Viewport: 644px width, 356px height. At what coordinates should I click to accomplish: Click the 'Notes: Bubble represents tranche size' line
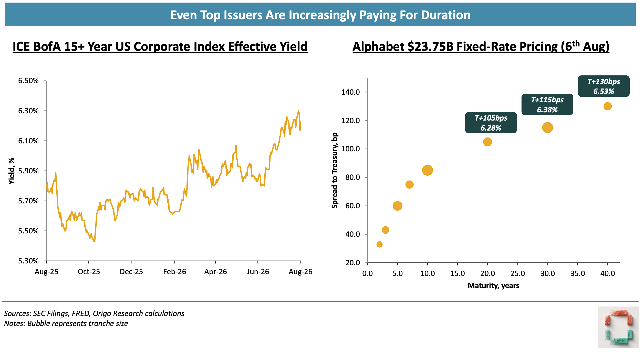66,324
